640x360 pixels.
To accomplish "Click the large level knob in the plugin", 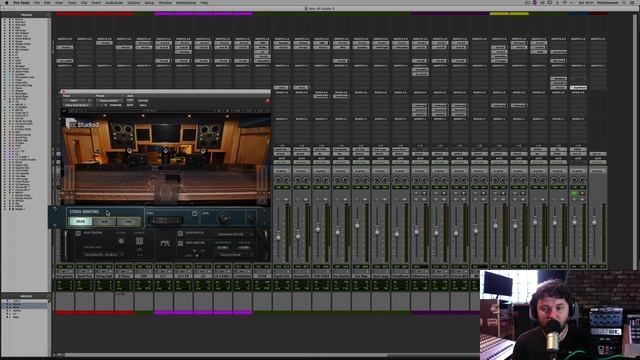I will [x=223, y=218].
